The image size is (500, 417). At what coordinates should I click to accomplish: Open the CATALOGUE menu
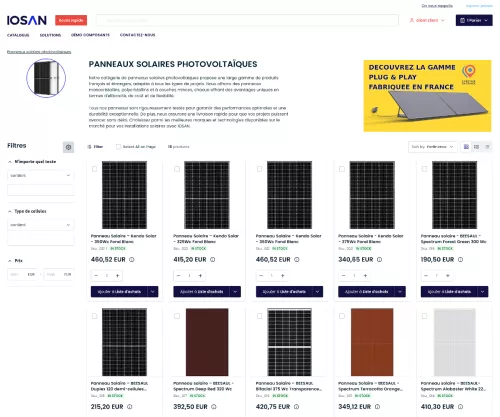18,35
